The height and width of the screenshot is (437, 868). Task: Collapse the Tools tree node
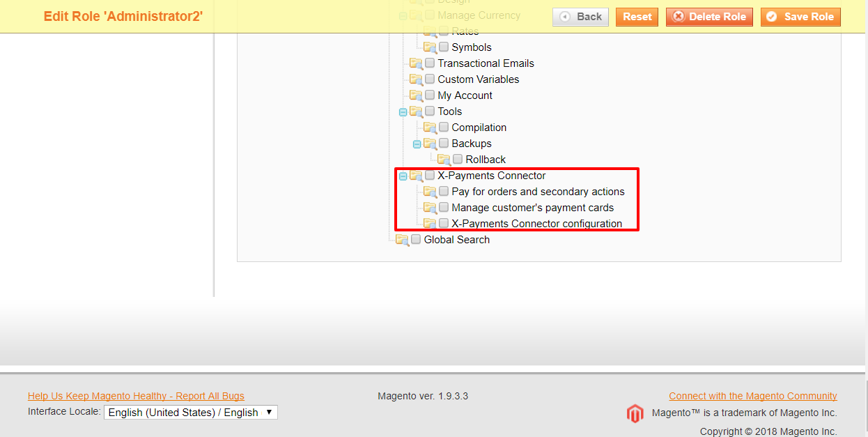[403, 112]
